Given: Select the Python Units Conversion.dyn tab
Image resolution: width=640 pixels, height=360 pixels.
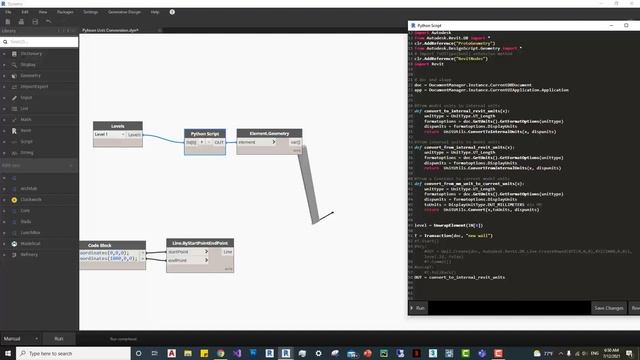Looking at the screenshot, I should click(110, 30).
